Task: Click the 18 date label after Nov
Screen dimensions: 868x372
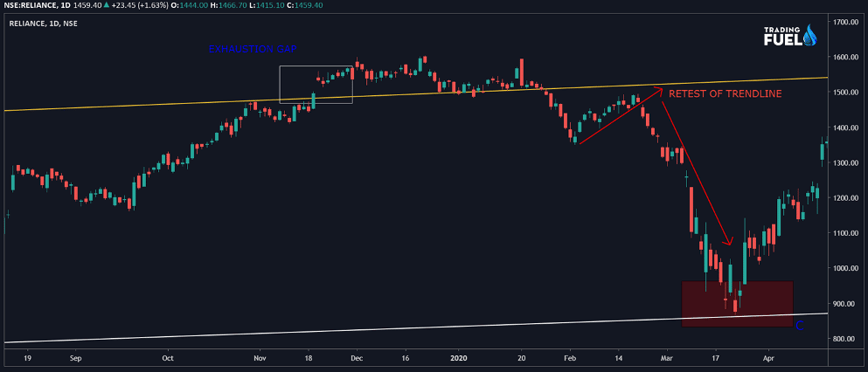Action: (x=308, y=358)
